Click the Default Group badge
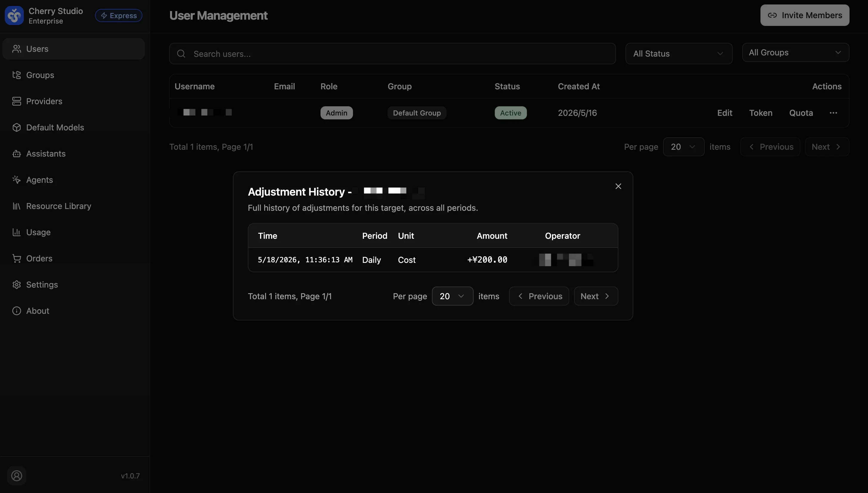This screenshot has width=868, height=493. [x=417, y=113]
